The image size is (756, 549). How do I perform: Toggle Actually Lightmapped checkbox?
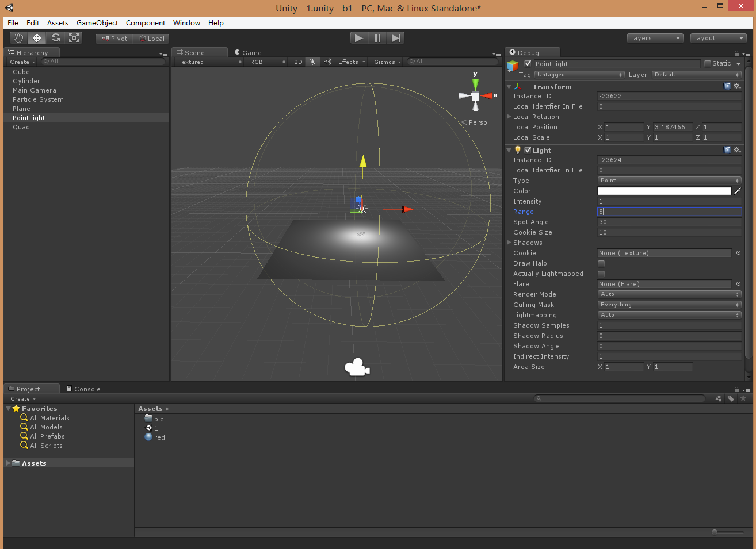(601, 274)
